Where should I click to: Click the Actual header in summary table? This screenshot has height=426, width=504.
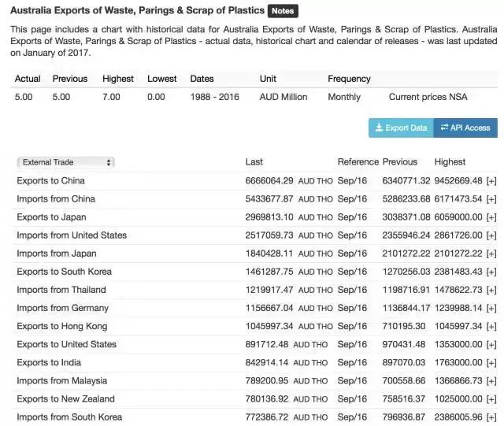pyautogui.click(x=28, y=79)
